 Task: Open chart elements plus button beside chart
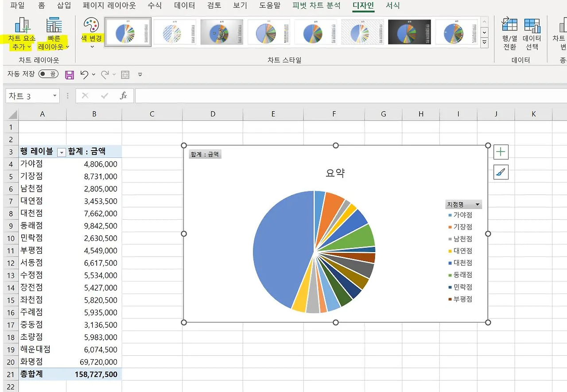click(501, 152)
